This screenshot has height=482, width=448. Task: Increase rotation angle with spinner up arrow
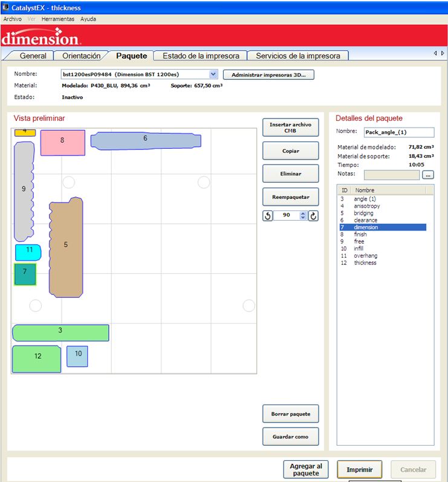point(303,213)
